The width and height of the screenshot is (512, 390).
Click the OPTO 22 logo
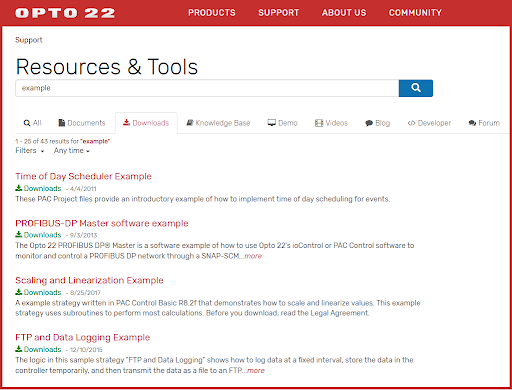65,13
